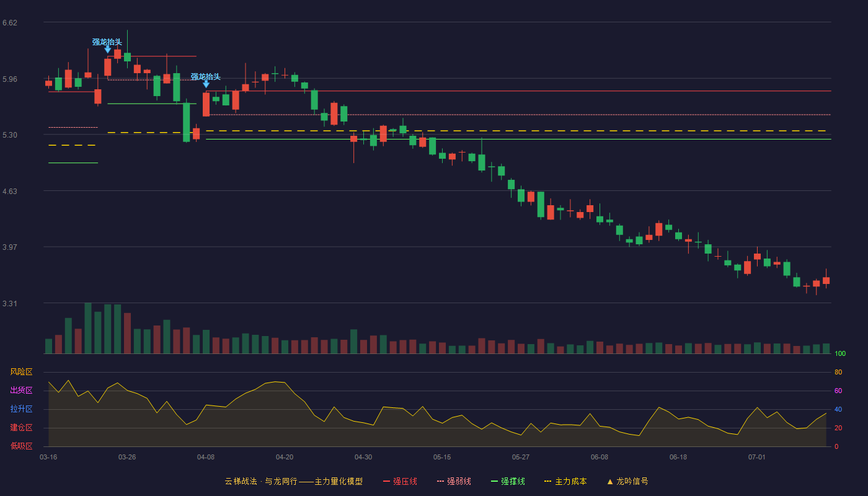The height and width of the screenshot is (496, 868).
Task: Click the 3.97 price axis label
Action: [10, 247]
